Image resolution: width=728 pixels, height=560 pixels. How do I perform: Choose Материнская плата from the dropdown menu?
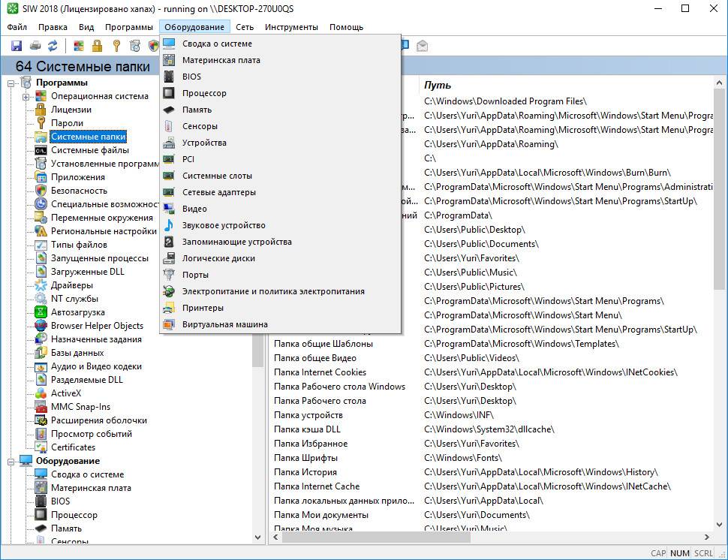coord(221,60)
